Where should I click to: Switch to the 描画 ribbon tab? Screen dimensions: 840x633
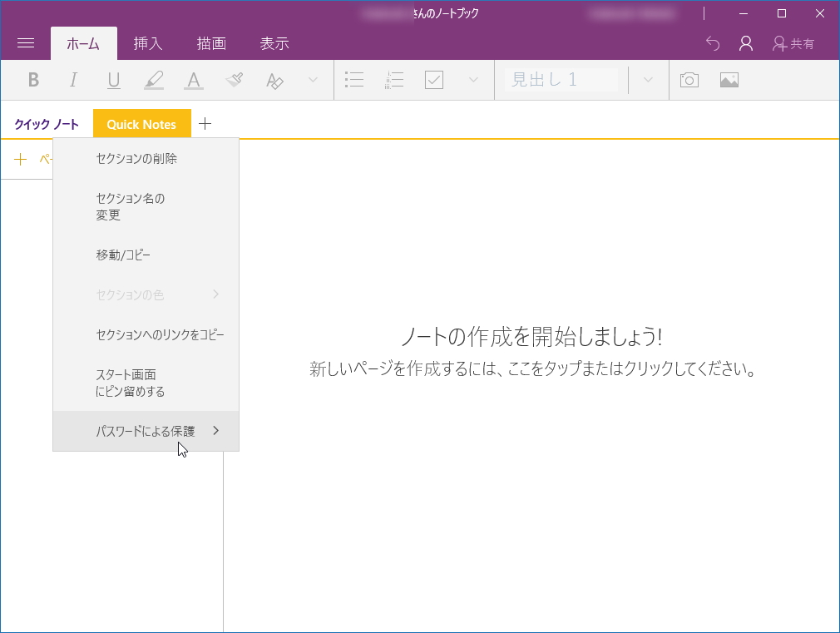pos(210,43)
